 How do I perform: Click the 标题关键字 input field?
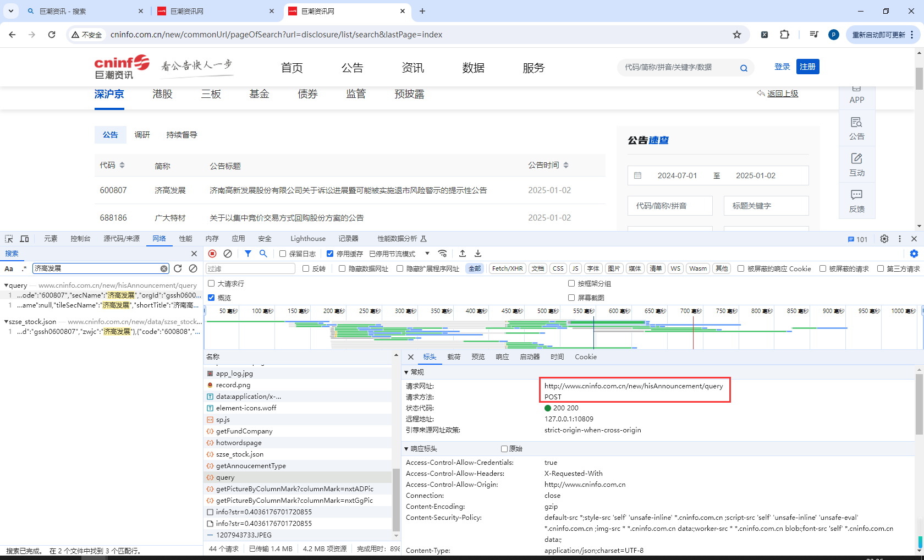tap(766, 206)
